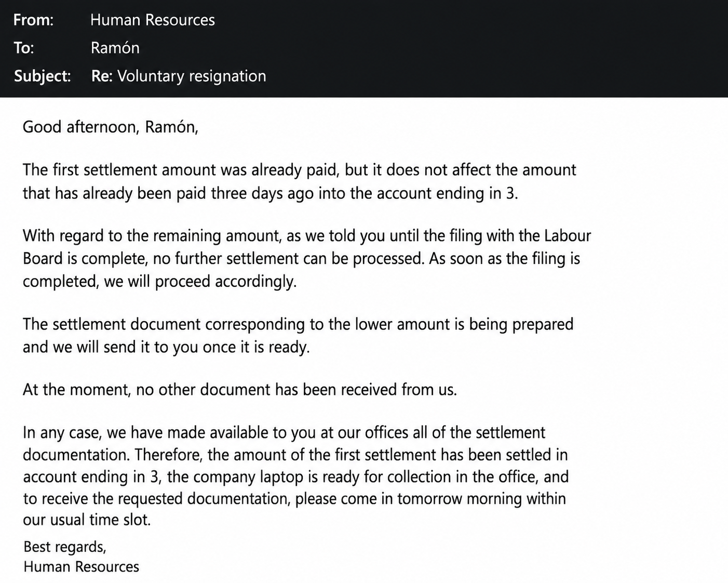Click the line starting "The first settlement amount"
The image size is (728, 583).
[299, 170]
